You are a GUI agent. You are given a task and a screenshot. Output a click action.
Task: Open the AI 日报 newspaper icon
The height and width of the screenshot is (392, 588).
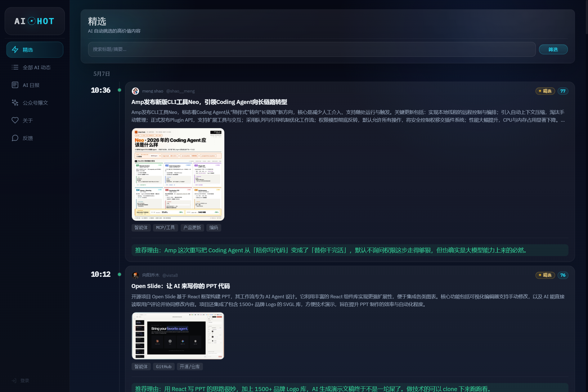pyautogui.click(x=15, y=85)
